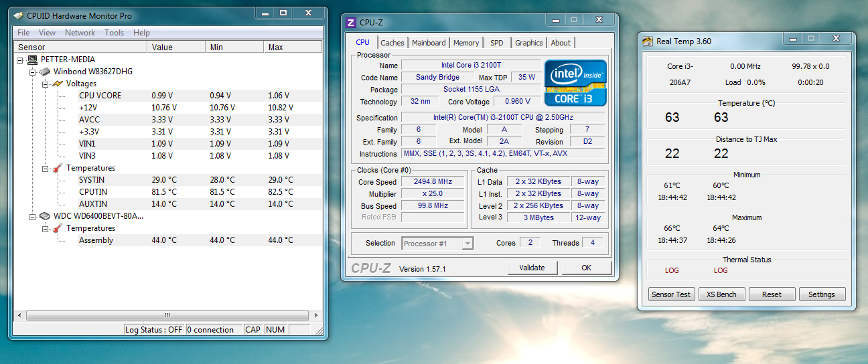Open Real Temp Settings
This screenshot has height=364, width=868.
pyautogui.click(x=822, y=294)
